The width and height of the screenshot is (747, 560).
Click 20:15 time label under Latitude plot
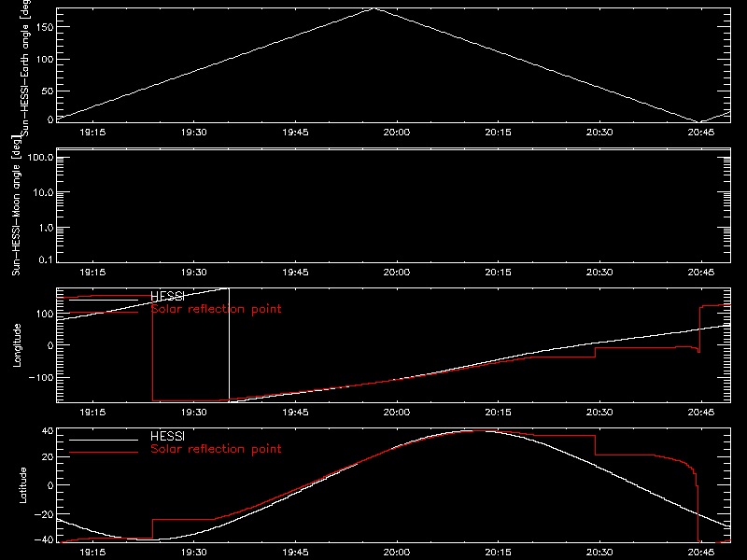click(x=498, y=553)
